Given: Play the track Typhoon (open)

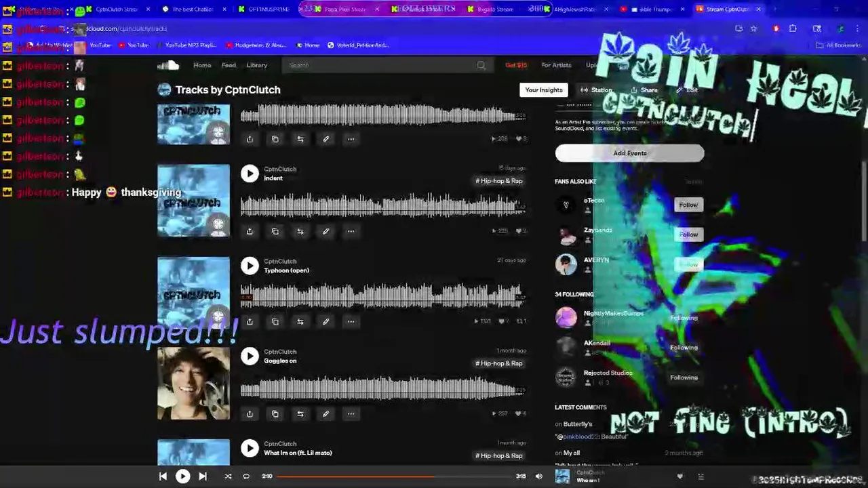Looking at the screenshot, I should tap(250, 266).
